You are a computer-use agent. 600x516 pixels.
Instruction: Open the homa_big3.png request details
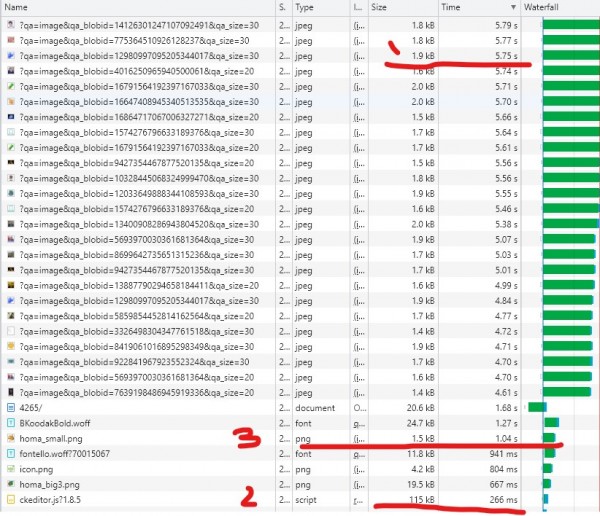click(50, 483)
